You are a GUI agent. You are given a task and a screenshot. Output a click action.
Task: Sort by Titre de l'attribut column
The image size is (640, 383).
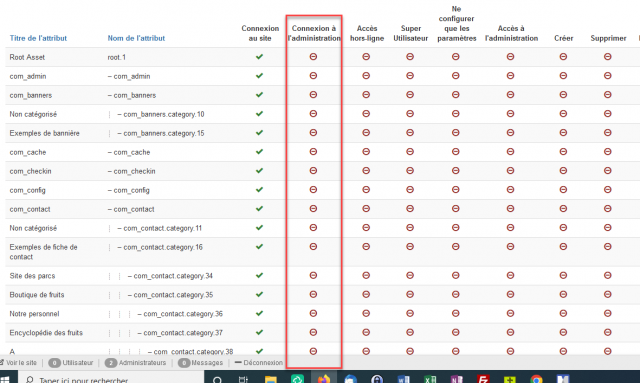click(x=38, y=38)
